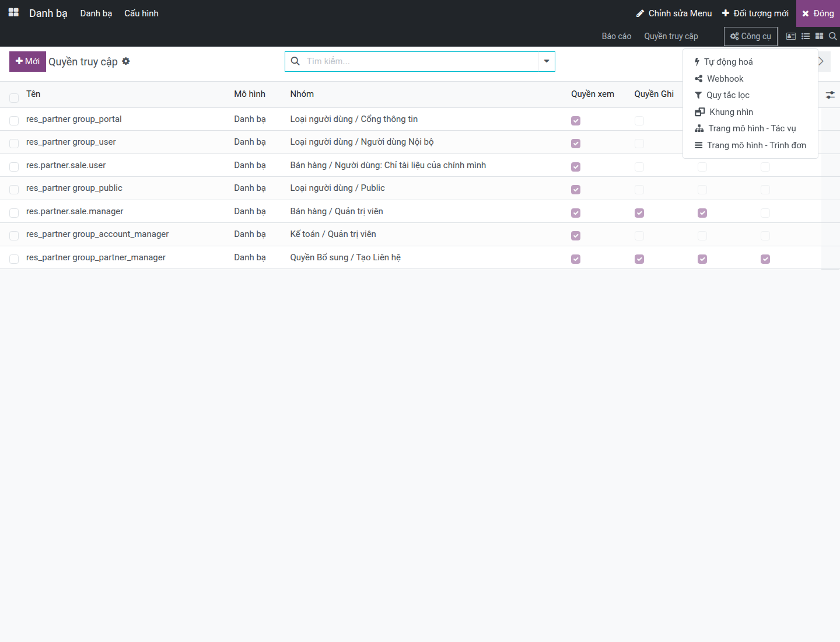This screenshot has width=840, height=642.
Task: Toggle Quyền xem for res_partner group_account_manager
Action: click(x=576, y=236)
